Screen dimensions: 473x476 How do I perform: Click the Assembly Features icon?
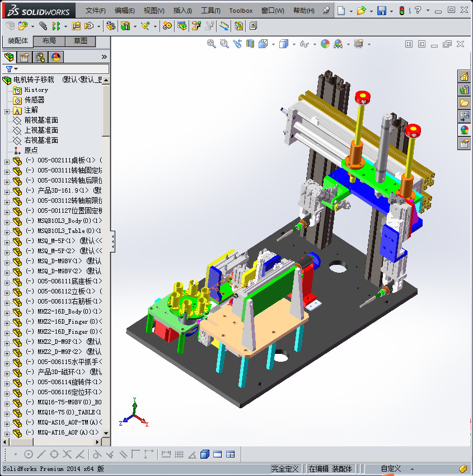(125, 26)
